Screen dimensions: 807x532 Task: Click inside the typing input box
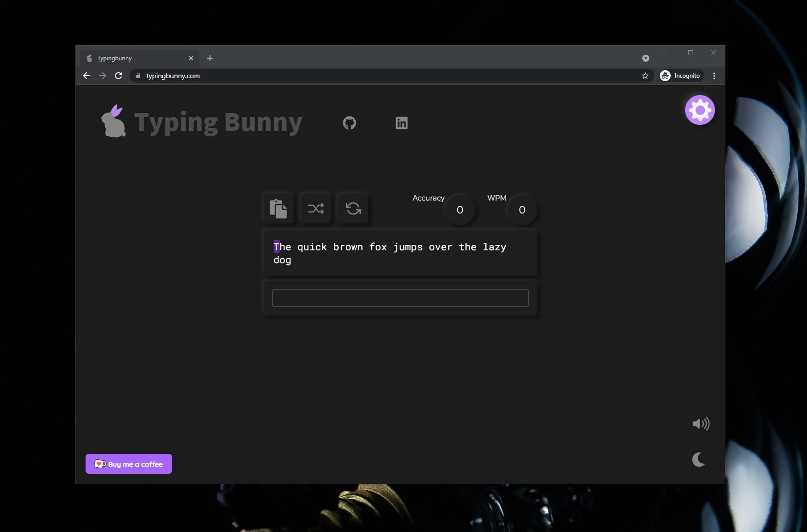(400, 298)
